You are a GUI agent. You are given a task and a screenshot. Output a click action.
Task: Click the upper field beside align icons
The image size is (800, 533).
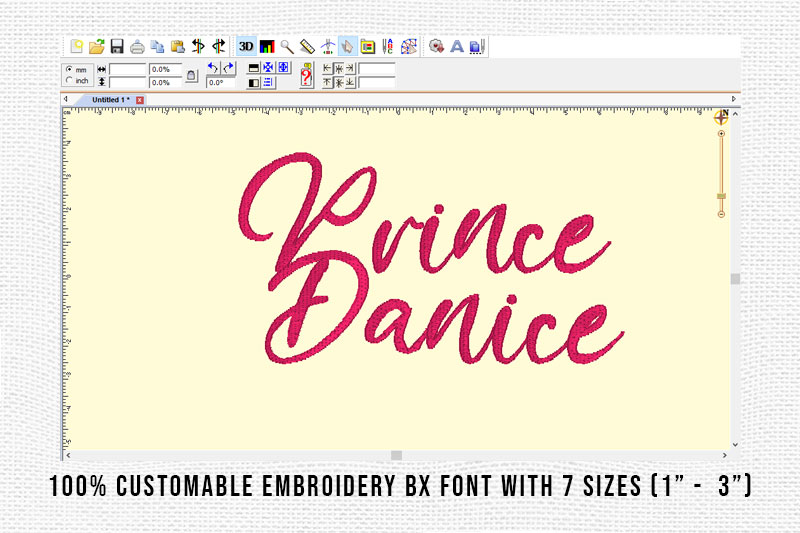point(377,68)
